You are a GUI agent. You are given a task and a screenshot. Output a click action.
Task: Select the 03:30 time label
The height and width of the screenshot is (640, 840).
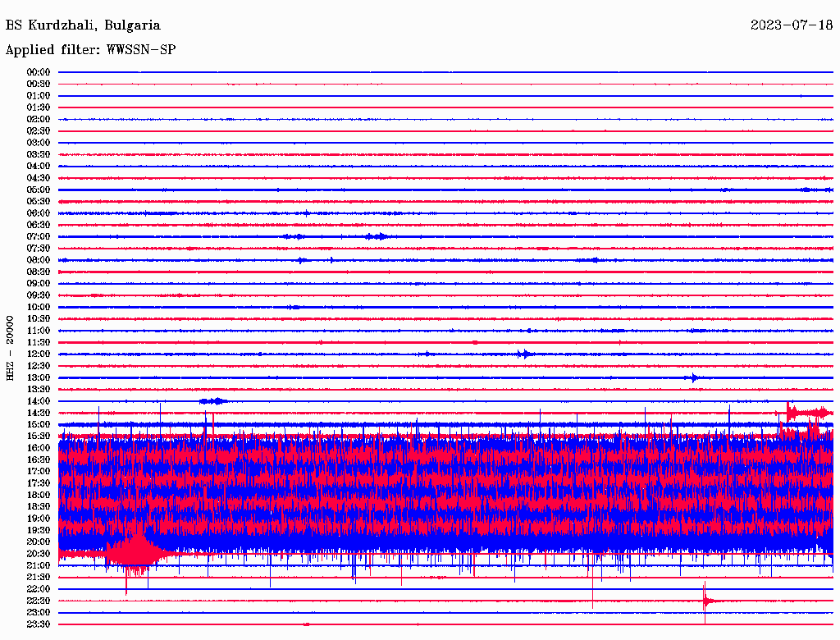(x=39, y=154)
